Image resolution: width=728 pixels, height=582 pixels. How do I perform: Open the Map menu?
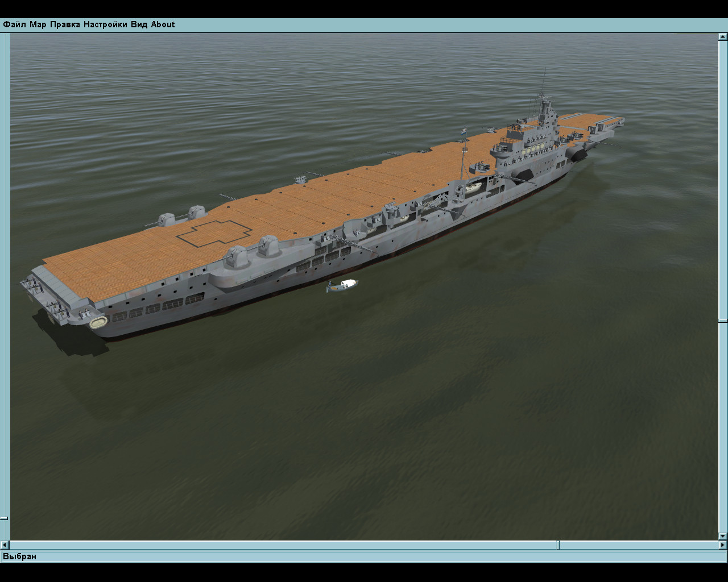click(x=38, y=24)
